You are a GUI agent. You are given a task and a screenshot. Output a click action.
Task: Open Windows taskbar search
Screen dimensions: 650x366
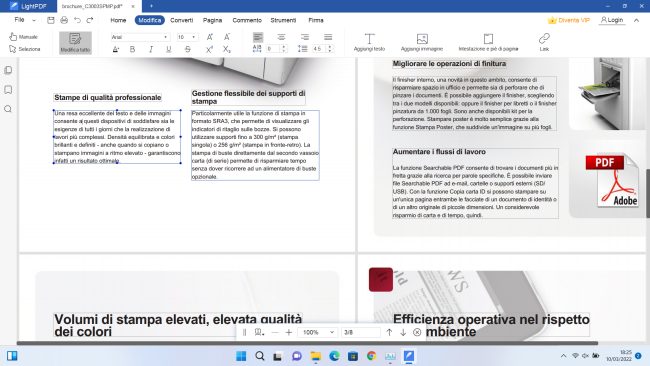[x=260, y=356]
